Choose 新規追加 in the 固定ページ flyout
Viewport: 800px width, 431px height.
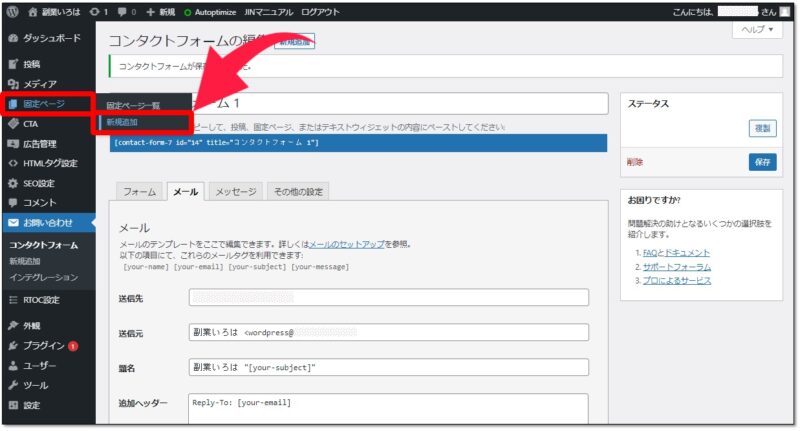coord(122,122)
